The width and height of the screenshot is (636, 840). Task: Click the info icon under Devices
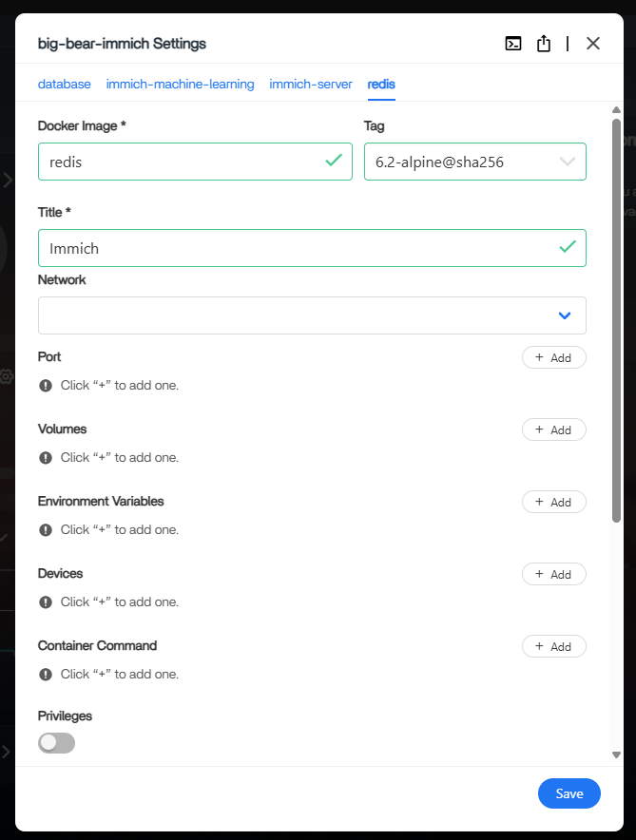click(x=46, y=602)
